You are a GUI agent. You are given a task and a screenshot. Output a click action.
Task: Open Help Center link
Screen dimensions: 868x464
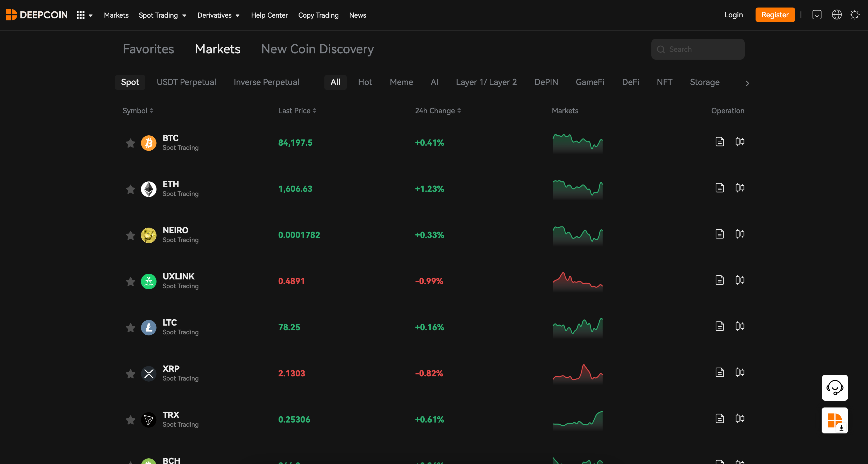269,15
